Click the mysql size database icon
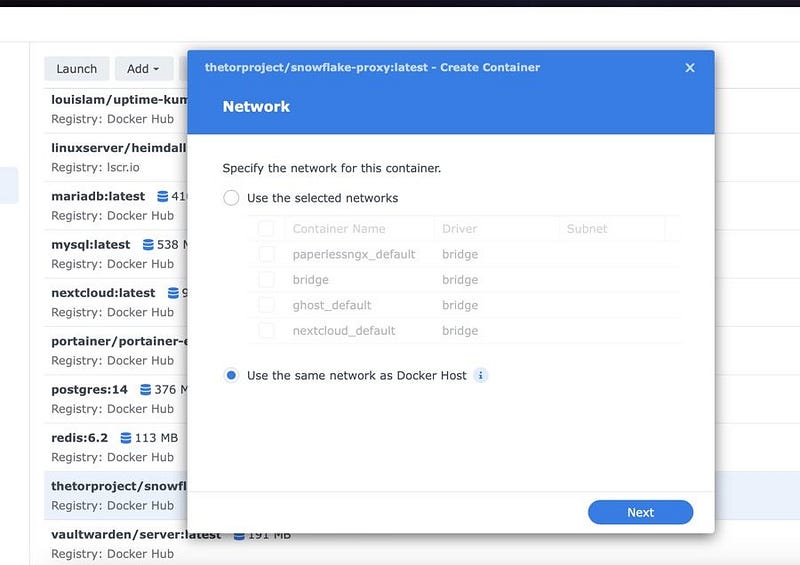This screenshot has width=800, height=565. [x=148, y=245]
